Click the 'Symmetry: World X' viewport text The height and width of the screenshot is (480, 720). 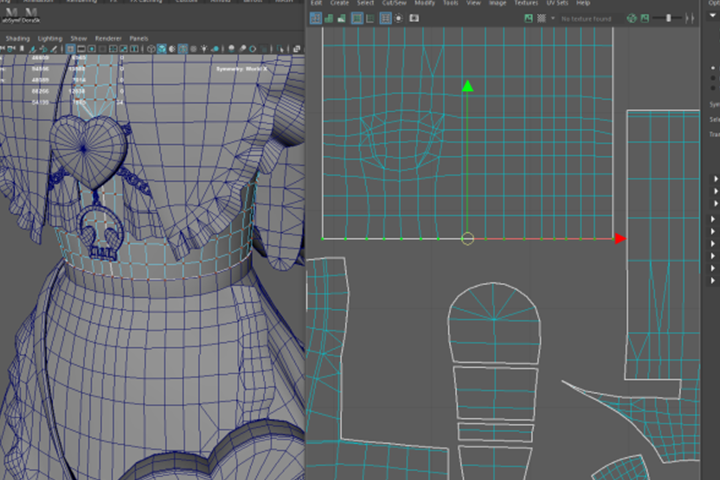point(242,69)
